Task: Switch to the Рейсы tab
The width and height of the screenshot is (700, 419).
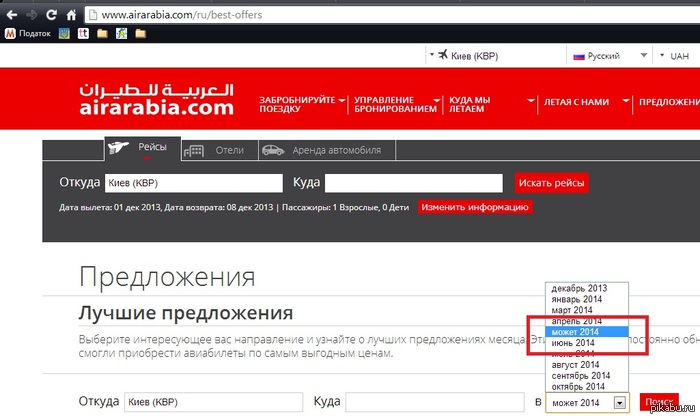Action: click(x=142, y=148)
